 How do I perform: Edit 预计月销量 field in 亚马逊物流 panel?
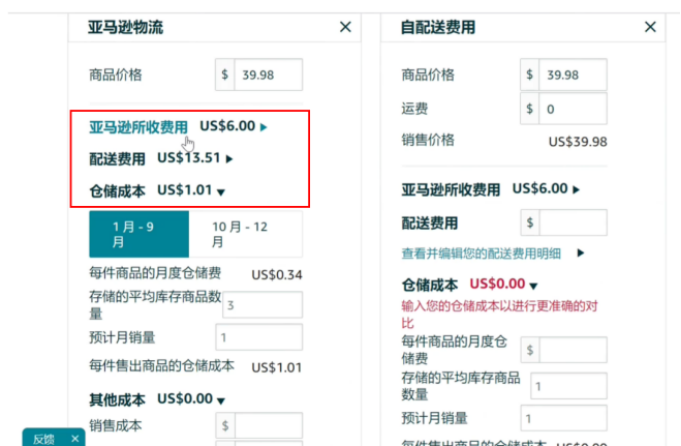coord(259,337)
